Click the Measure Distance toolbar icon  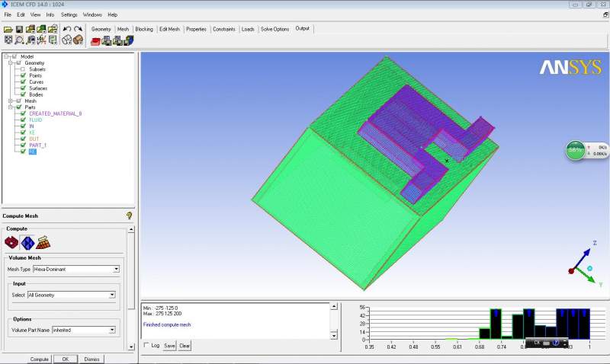point(30,40)
